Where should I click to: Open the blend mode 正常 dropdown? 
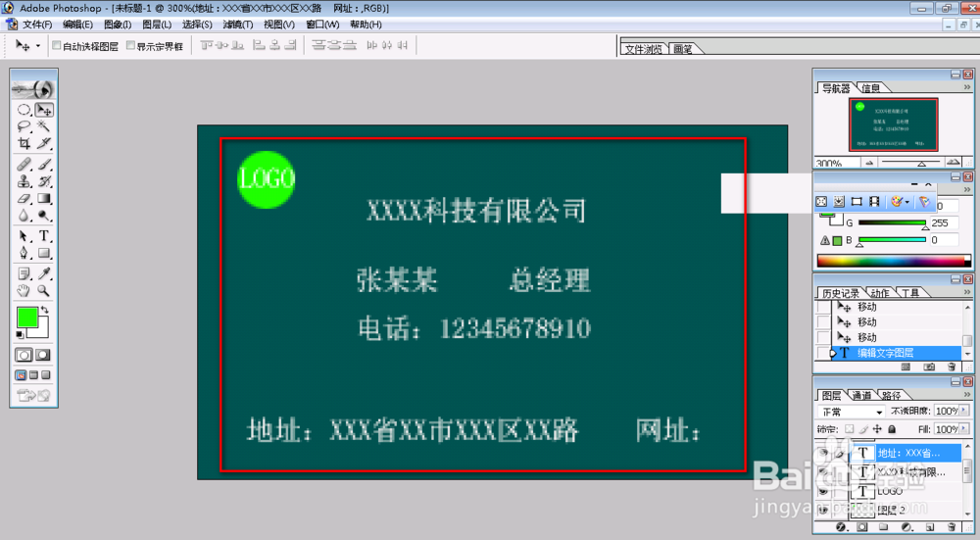pyautogui.click(x=852, y=412)
